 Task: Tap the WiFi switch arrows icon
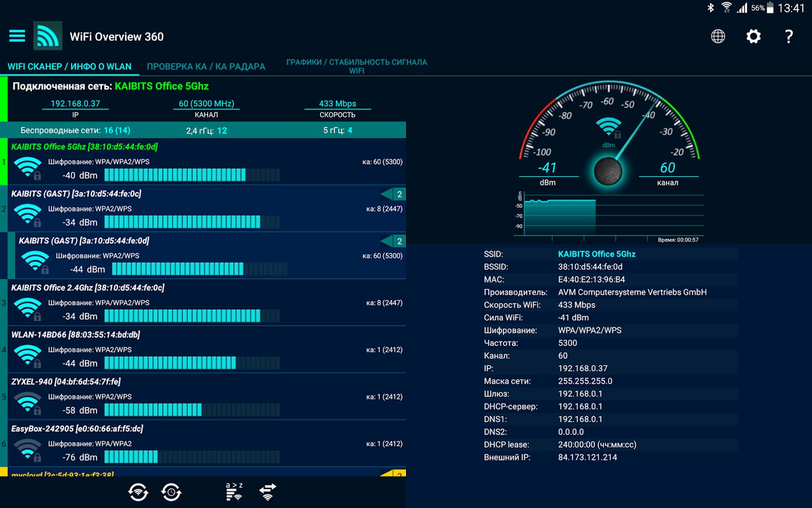tap(268, 492)
